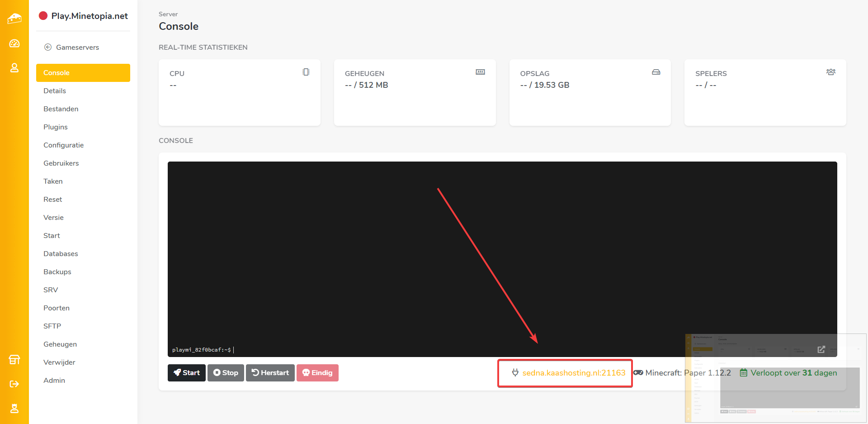Restart server using Herstart button
Viewport: 868px width, 424px height.
pyautogui.click(x=270, y=373)
